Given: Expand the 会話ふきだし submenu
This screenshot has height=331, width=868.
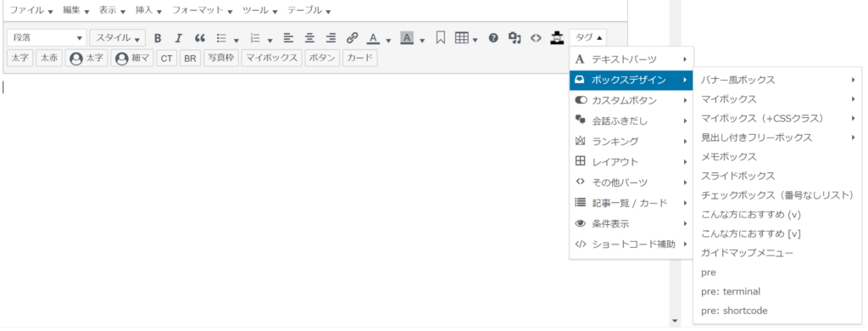Looking at the screenshot, I should pos(631,121).
